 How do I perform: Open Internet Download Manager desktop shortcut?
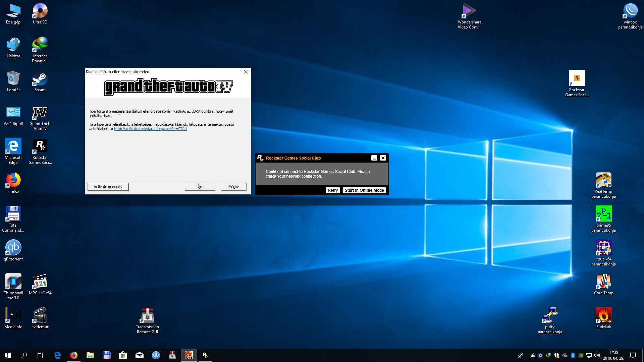[40, 50]
